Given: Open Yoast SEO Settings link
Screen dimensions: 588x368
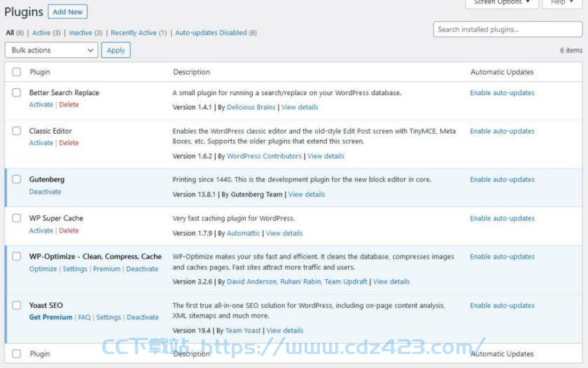Looking at the screenshot, I should (x=108, y=317).
